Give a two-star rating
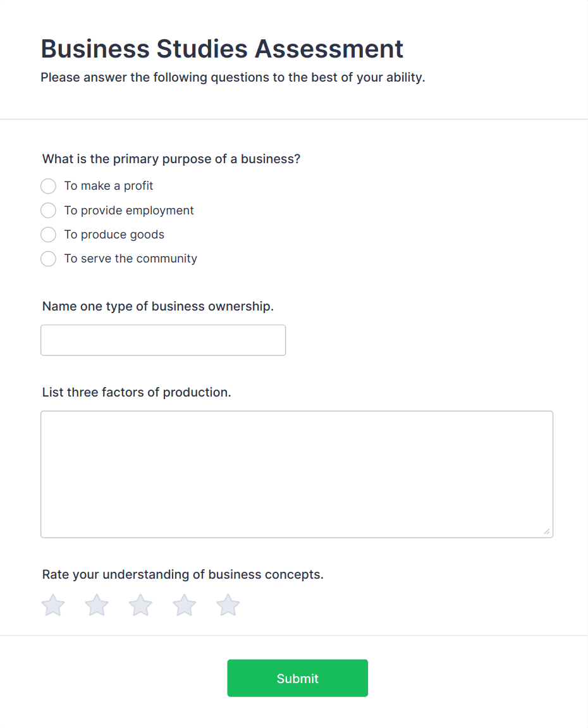The image size is (588, 728). (x=96, y=605)
